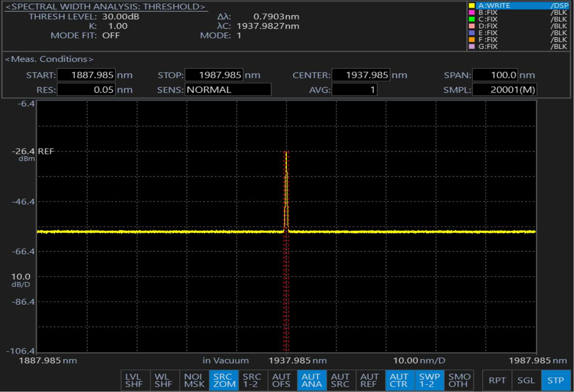Select the SRC 1-2 search button
Image resolution: width=574 pixels, height=392 pixels.
coord(252,380)
